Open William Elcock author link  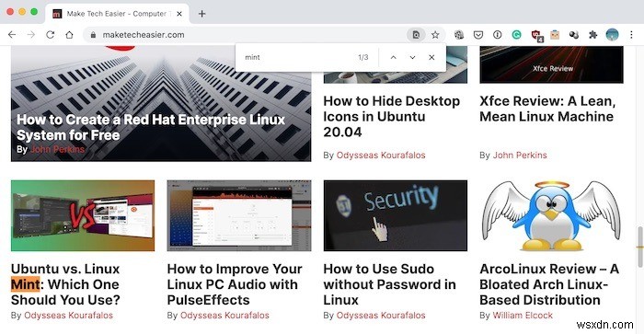tap(523, 316)
